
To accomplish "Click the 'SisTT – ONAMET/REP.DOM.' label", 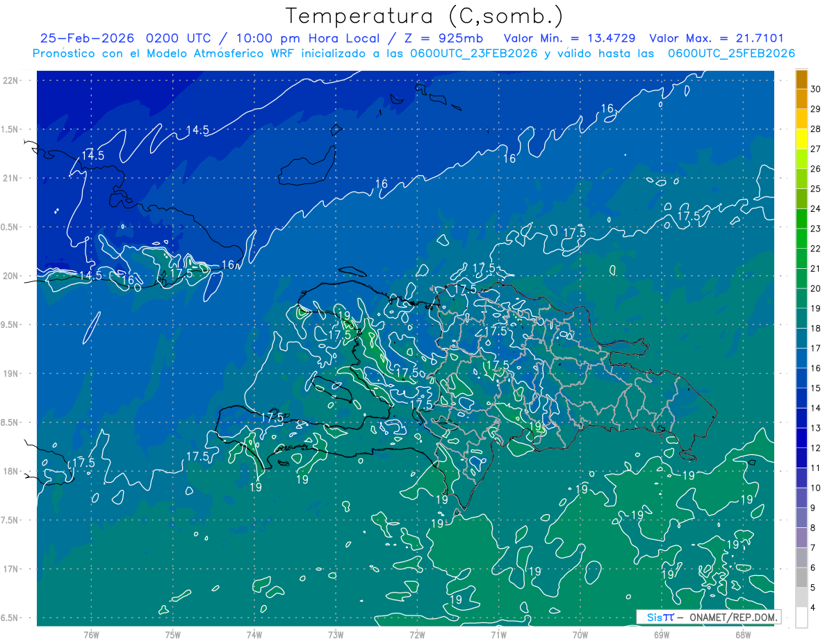I will point(708,617).
